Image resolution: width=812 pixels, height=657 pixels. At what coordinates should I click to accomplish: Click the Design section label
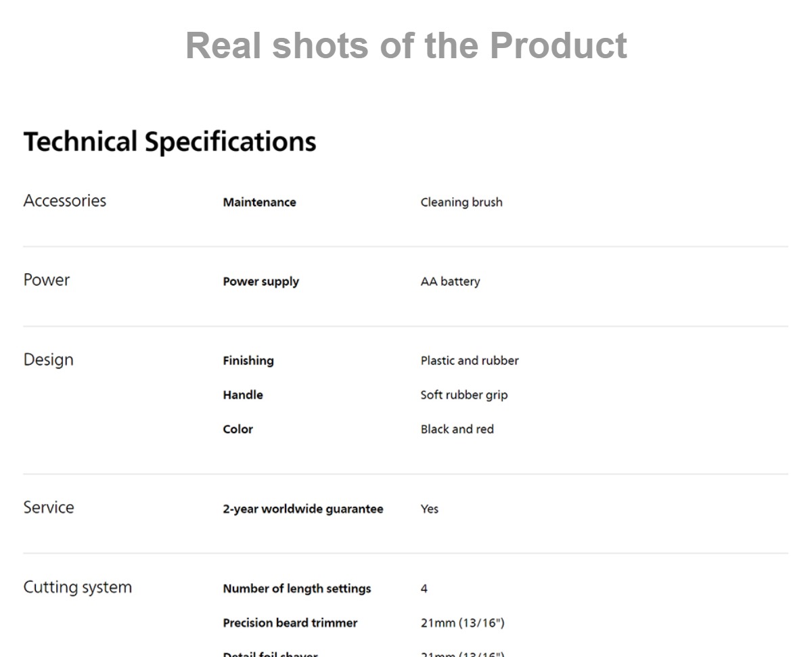49,360
